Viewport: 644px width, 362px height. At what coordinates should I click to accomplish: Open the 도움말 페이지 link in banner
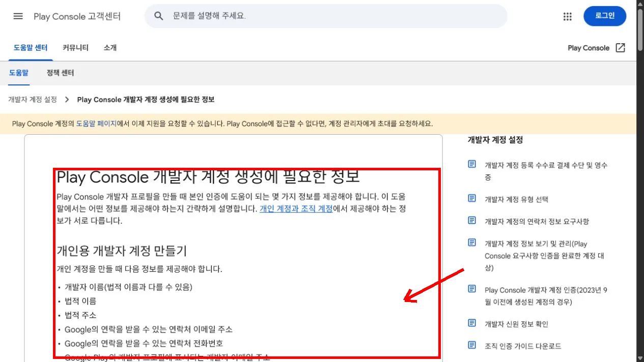(x=96, y=124)
